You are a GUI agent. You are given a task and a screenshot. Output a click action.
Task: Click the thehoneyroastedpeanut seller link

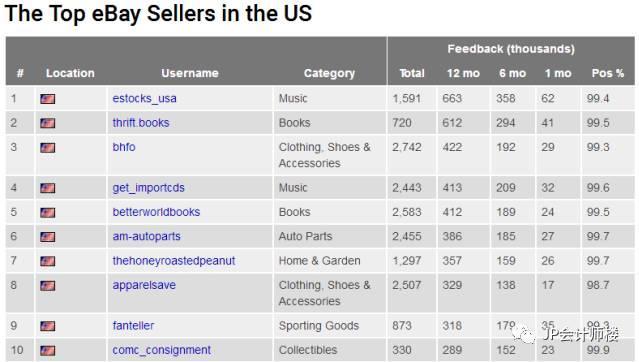click(174, 261)
